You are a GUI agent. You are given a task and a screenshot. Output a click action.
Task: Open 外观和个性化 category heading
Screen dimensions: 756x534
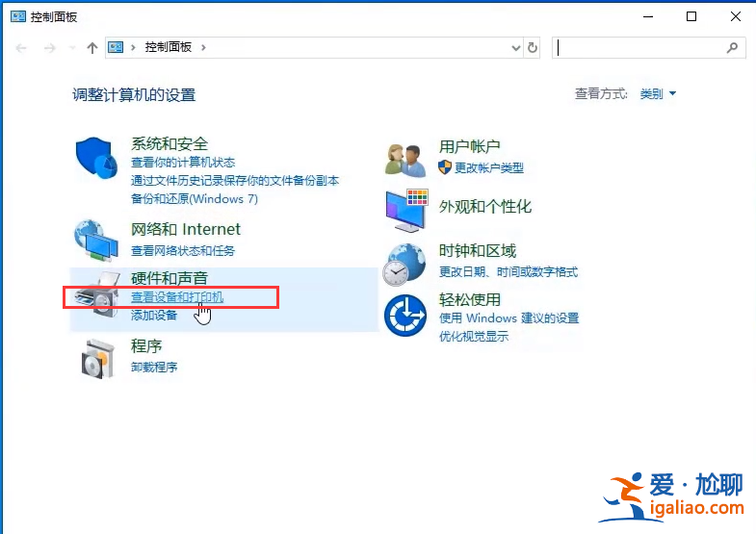pyautogui.click(x=485, y=207)
